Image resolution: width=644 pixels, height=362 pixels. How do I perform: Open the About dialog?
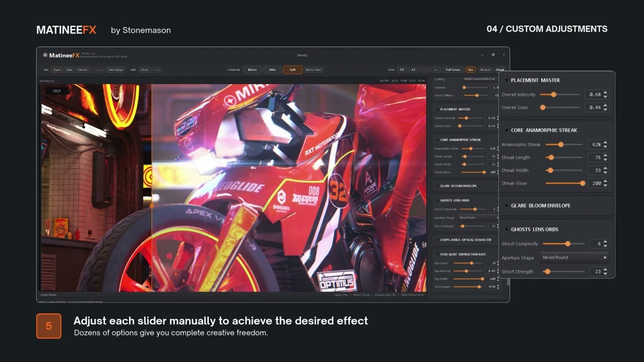pos(500,70)
